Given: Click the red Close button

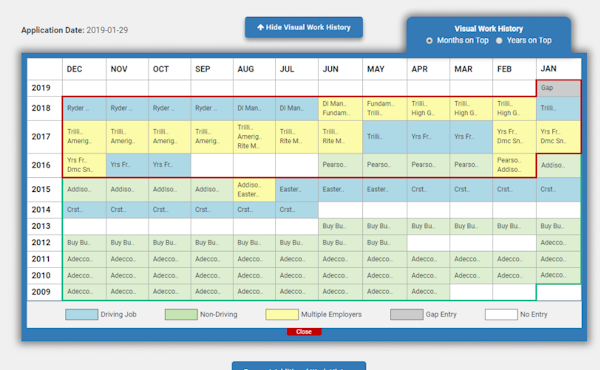Looking at the screenshot, I should click(x=304, y=332).
